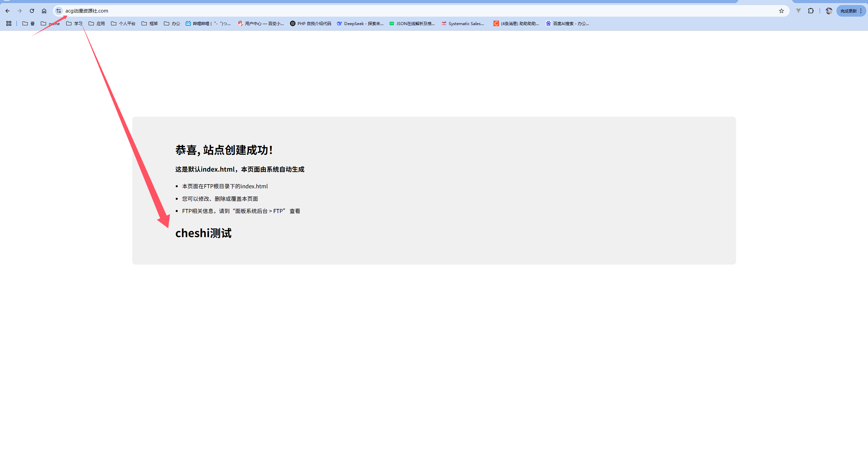The image size is (868, 460).
Task: Open the apps grid shortcut in bookmarks bar
Action: pos(9,23)
